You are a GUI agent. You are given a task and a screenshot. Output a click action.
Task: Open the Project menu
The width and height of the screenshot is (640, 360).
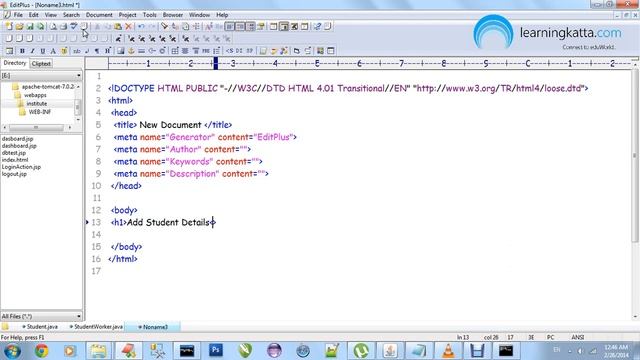click(127, 15)
